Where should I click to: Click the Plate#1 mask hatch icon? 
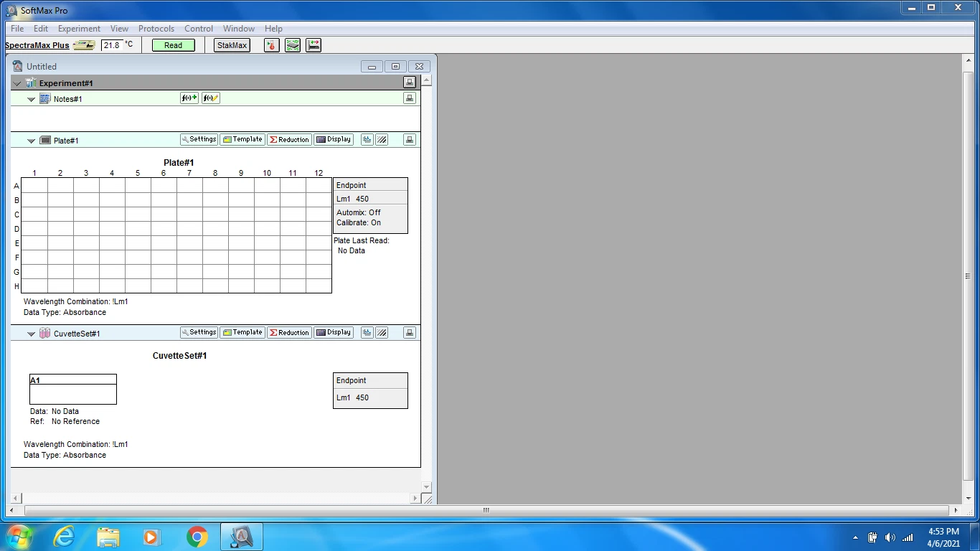click(x=382, y=140)
